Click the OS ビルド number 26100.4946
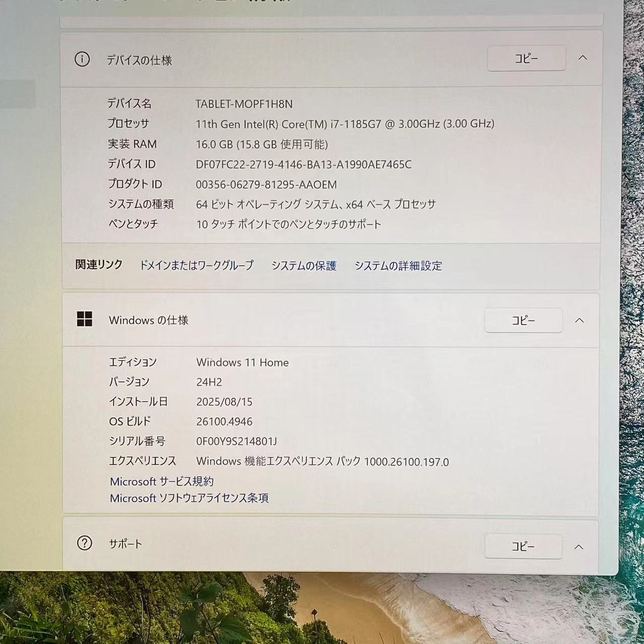Viewport: 644px width, 644px height. [224, 421]
